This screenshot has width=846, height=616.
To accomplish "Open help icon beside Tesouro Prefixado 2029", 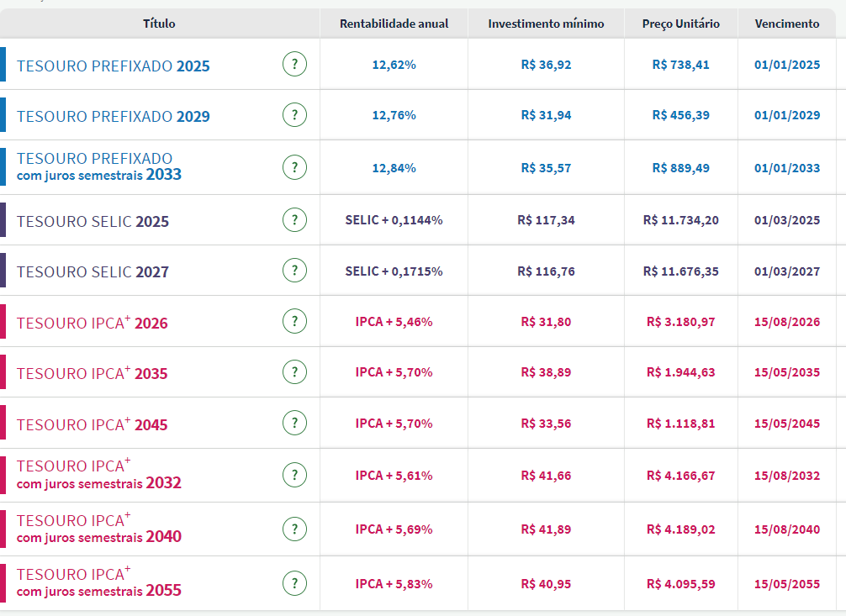I will point(294,115).
